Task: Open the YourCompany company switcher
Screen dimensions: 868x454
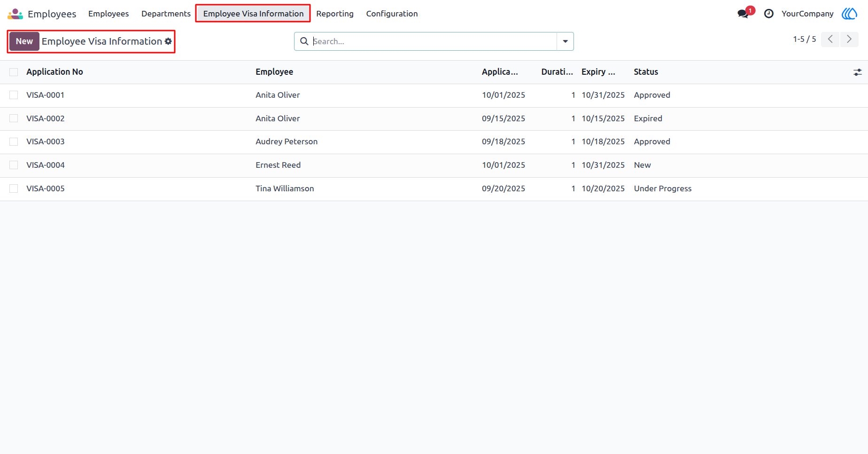Action: [807, 14]
